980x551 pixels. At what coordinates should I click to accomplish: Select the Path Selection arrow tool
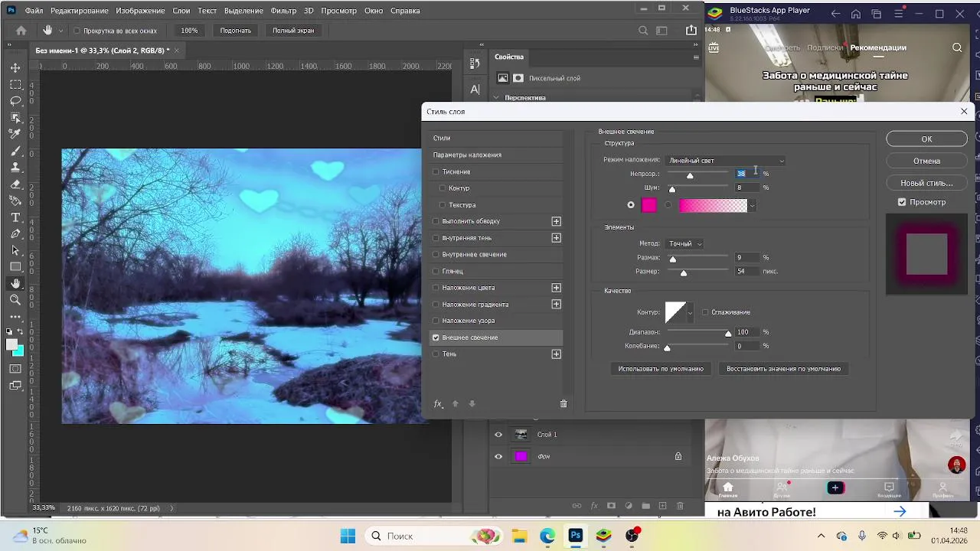pos(15,250)
